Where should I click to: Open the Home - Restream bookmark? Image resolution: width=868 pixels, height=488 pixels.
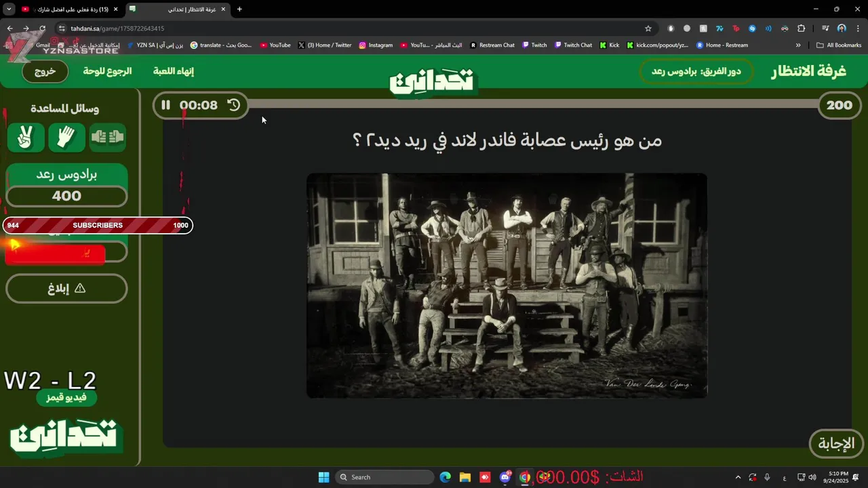(722, 45)
